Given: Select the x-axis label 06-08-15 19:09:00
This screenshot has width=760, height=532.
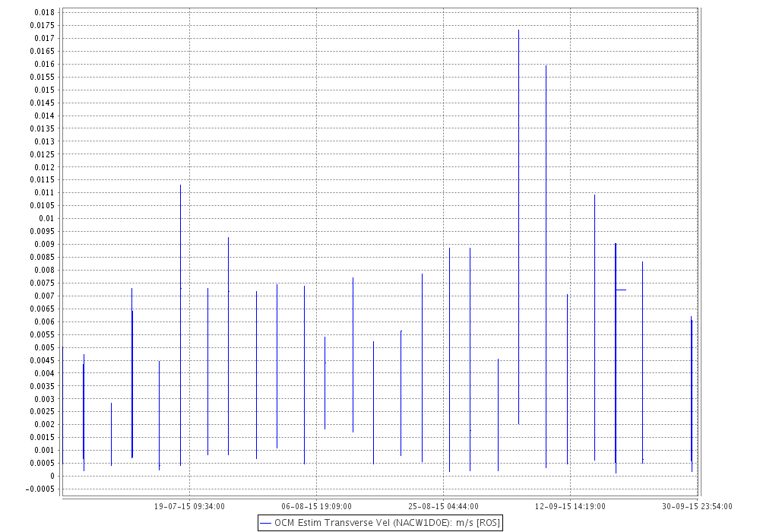Looking at the screenshot, I should [316, 506].
